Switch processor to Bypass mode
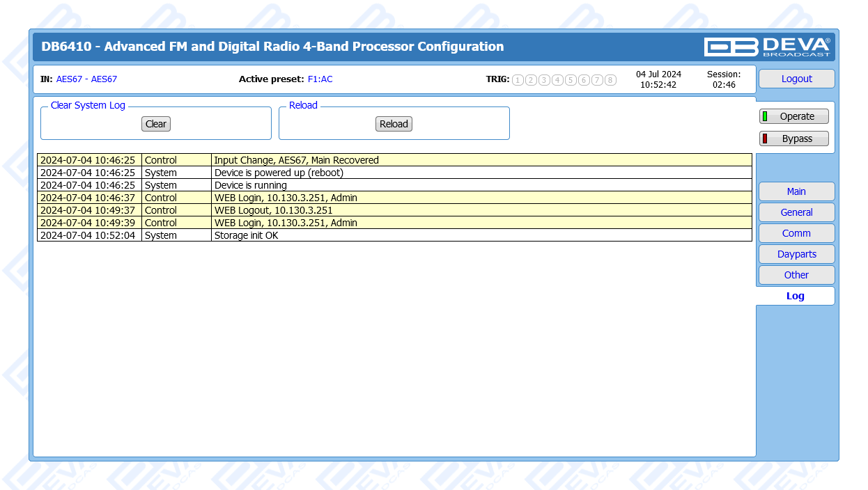Screen dimensions: 868x490 pos(794,139)
